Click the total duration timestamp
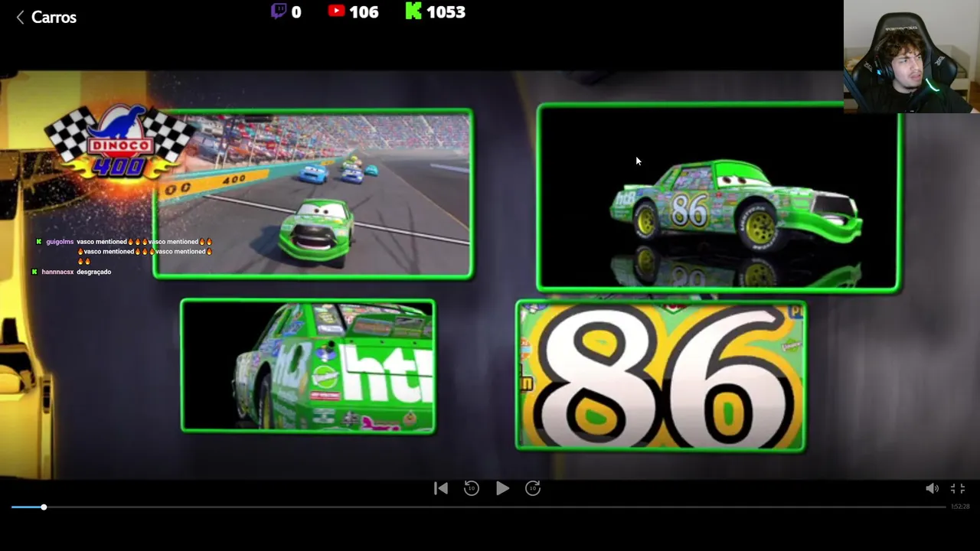This screenshot has width=980, height=551. click(960, 507)
